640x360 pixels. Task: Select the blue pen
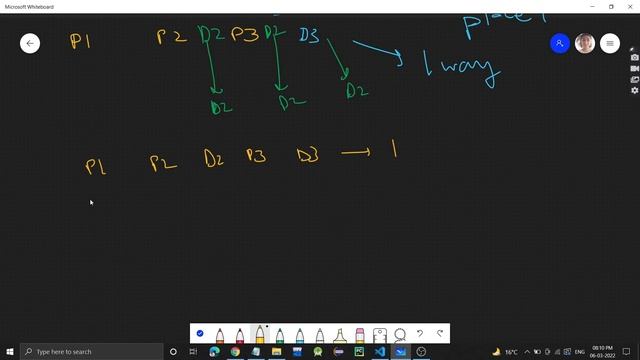point(300,336)
